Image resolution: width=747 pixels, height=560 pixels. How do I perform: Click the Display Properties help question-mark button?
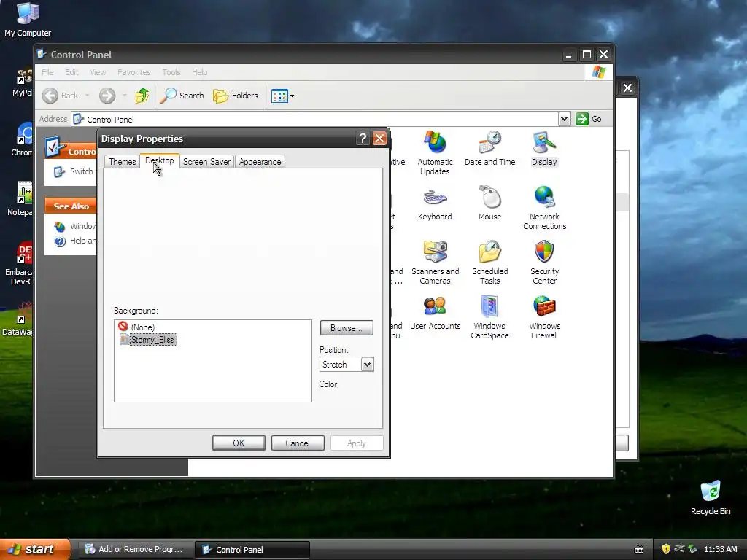pyautogui.click(x=363, y=139)
